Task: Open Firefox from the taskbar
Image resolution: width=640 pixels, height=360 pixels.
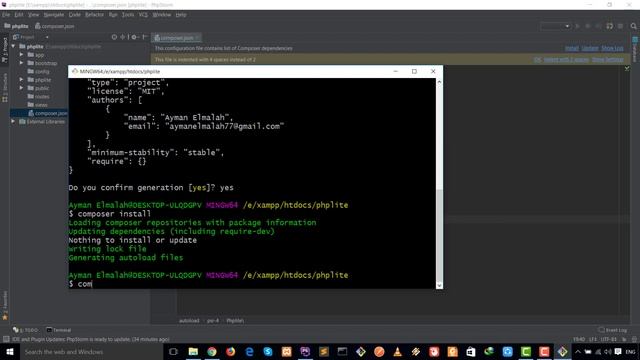Action: click(x=230, y=351)
